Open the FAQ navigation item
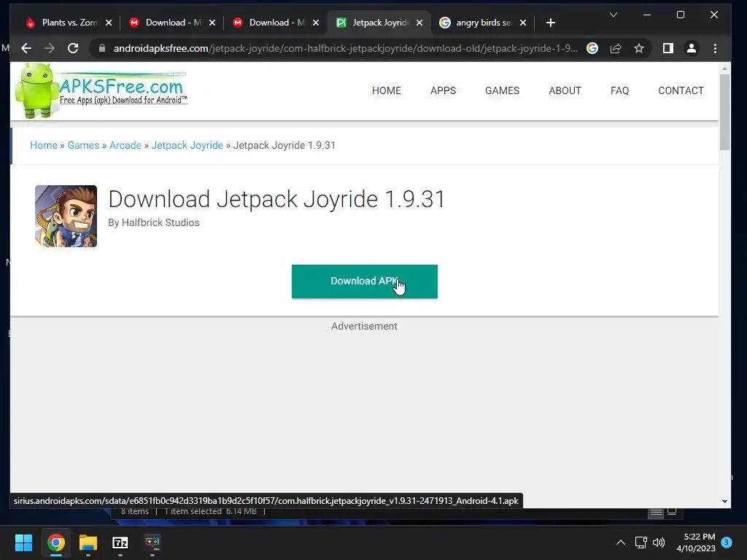The image size is (747, 560). coord(620,90)
